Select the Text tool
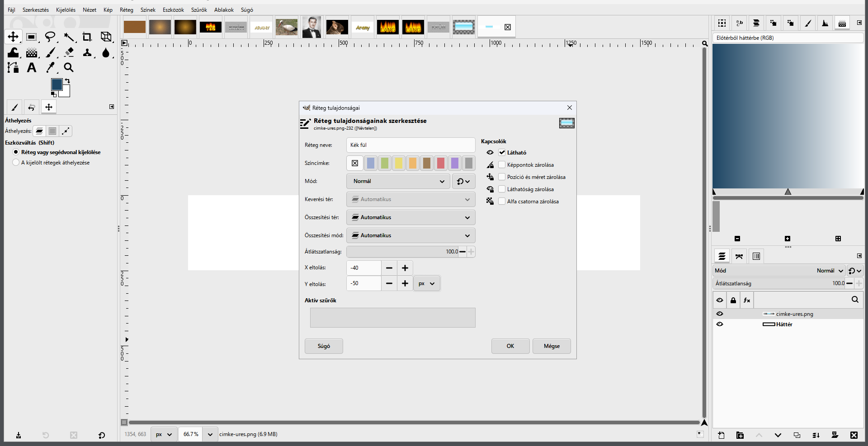This screenshot has height=446, width=868. 31,67
